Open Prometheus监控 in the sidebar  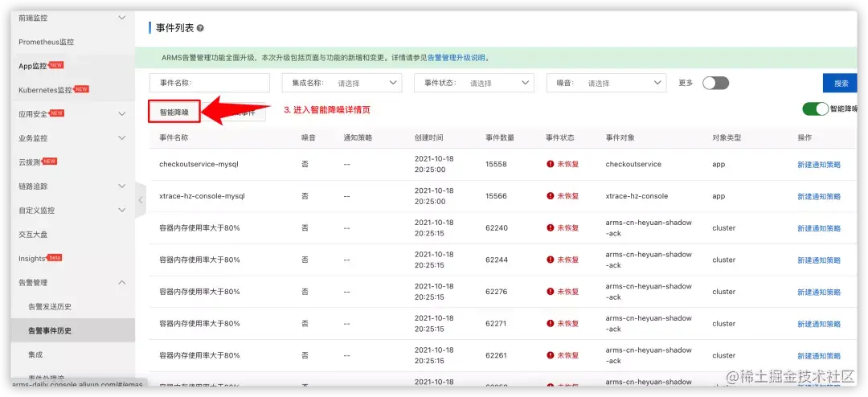coord(47,42)
